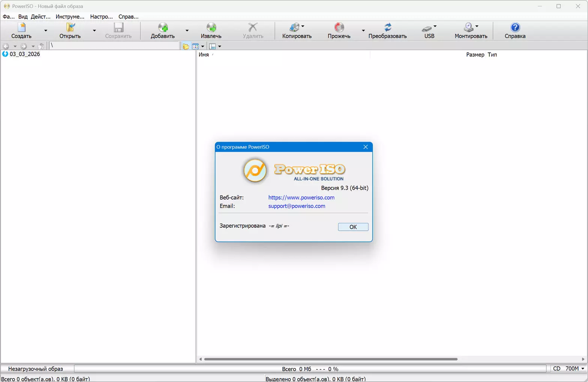This screenshot has width=588, height=382.
Task: Click the Открыть (Open) folder icon
Action: click(x=70, y=27)
